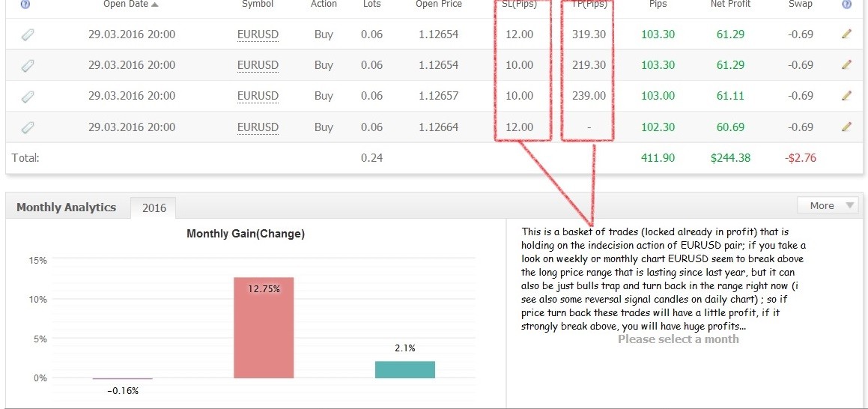Click the help icon right of Swap column
868x409 pixels.
847,4
